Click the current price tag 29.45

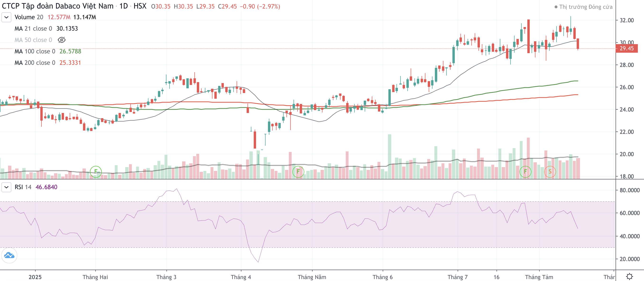click(626, 48)
